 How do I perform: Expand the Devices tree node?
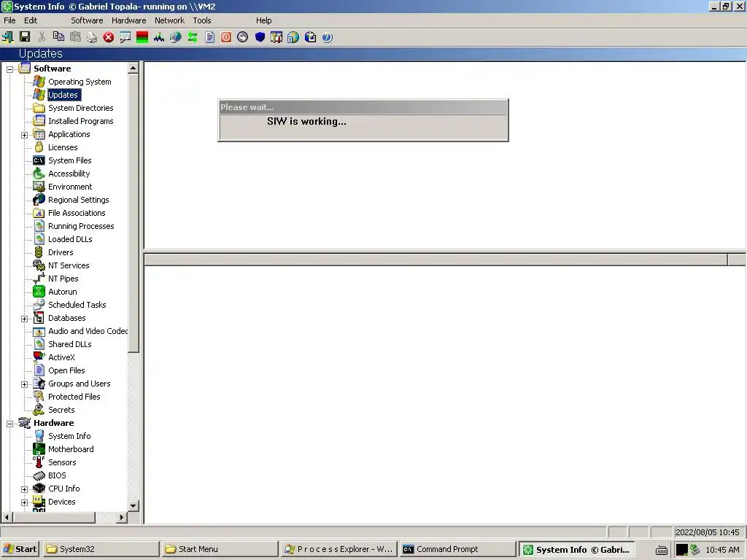tap(24, 502)
